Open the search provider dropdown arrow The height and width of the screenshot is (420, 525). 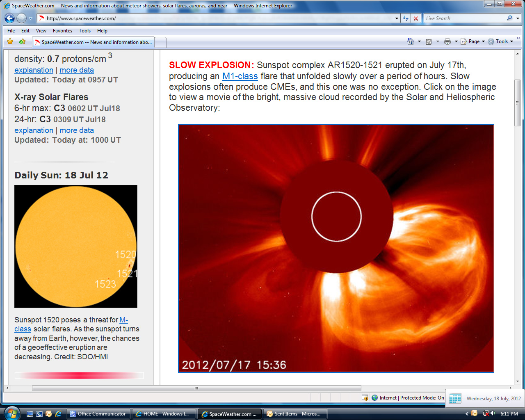pyautogui.click(x=518, y=18)
